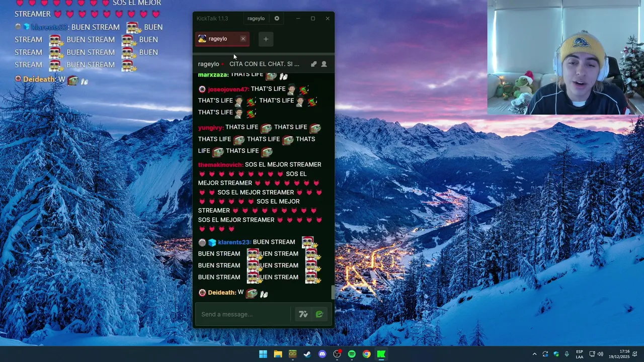Open volume control tray icon

coord(600,354)
